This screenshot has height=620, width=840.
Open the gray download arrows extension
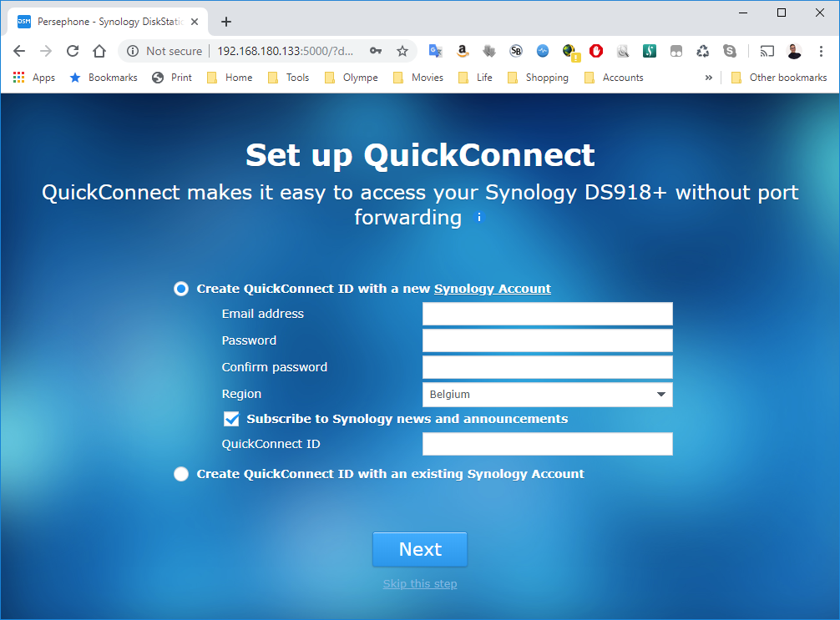click(x=489, y=51)
